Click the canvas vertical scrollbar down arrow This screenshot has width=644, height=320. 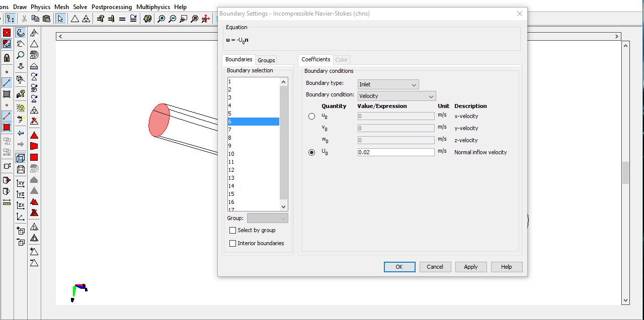(x=626, y=300)
